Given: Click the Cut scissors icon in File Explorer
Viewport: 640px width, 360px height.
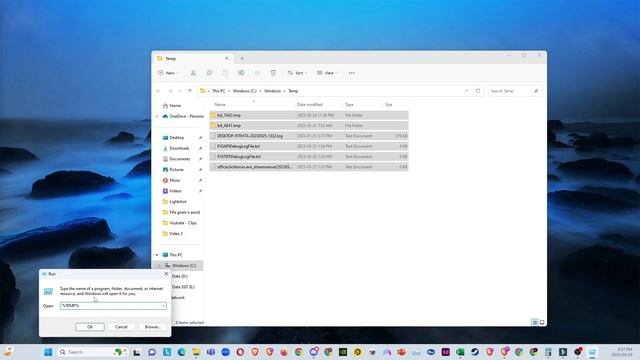Looking at the screenshot, I should click(x=193, y=73).
